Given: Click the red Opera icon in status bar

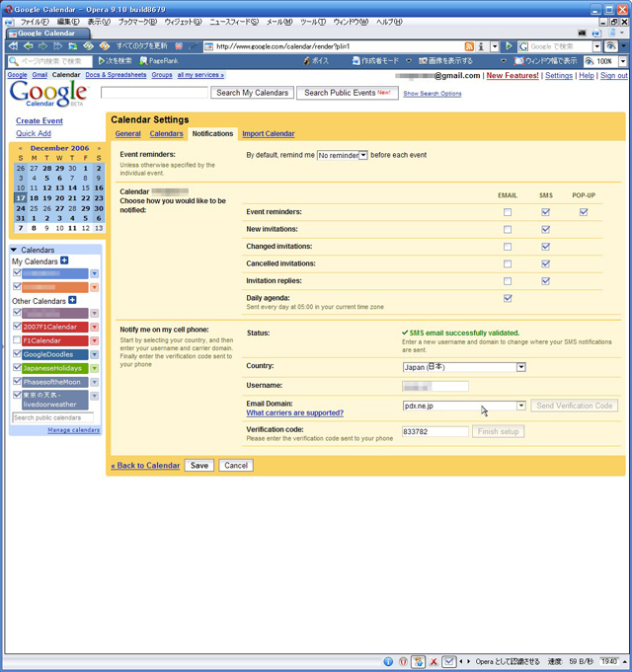Looking at the screenshot, I should (x=403, y=662).
